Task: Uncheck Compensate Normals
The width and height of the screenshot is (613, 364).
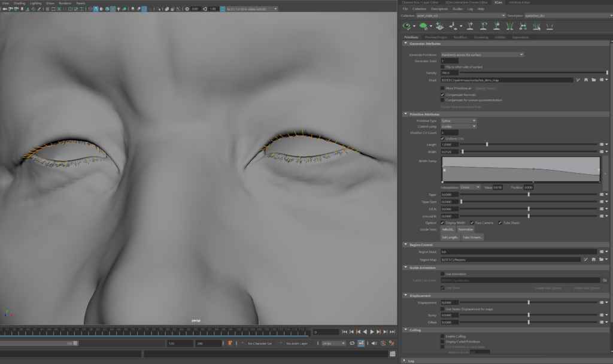Action: [x=442, y=94]
